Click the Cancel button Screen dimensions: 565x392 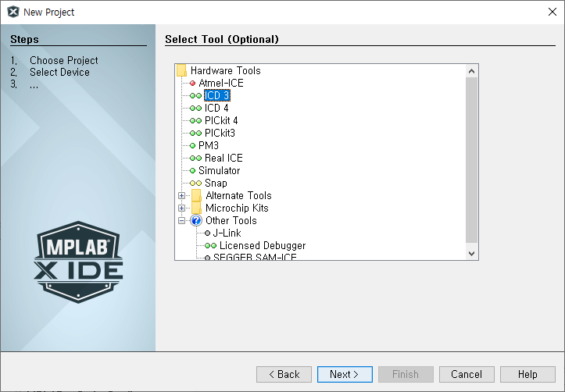tap(467, 374)
